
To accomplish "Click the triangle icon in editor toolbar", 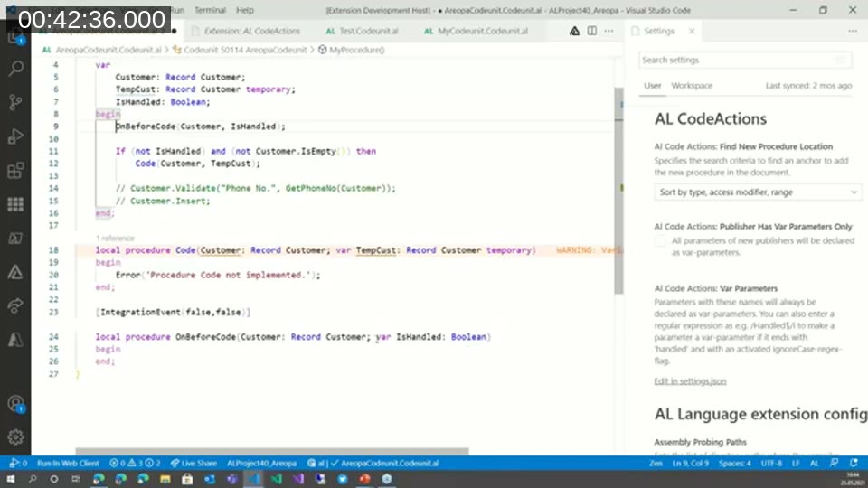I will point(575,31).
